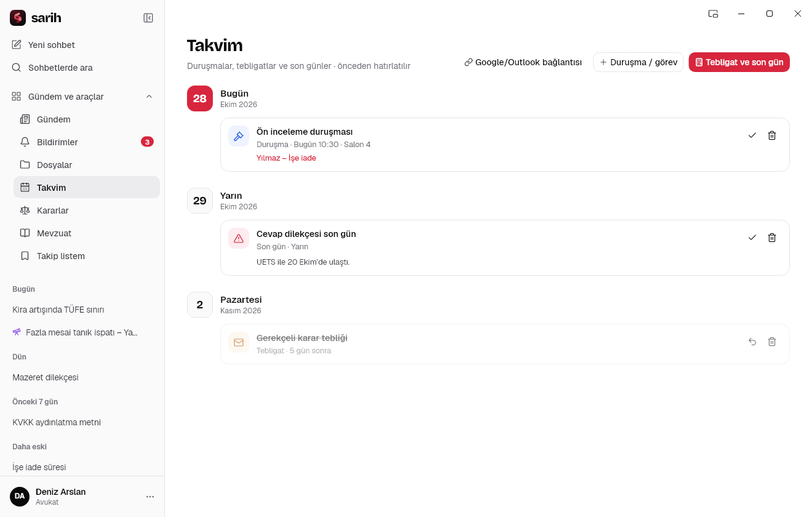This screenshot has height=517, width=812.
Task: Click the Takip listem bookmark icon
Action: pyautogui.click(x=25, y=256)
